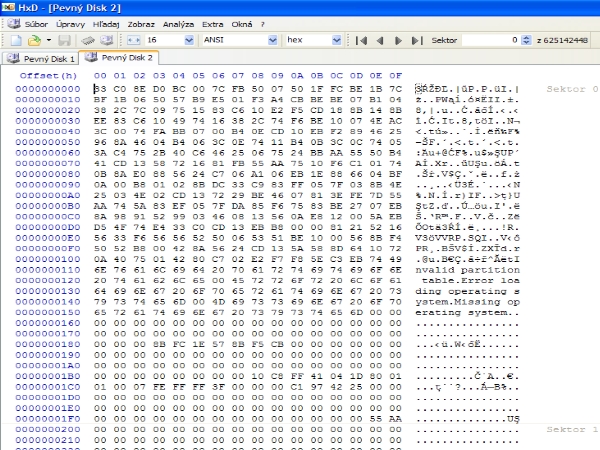Click the bytes-per-row width icon
The width and height of the screenshot is (600, 450).
pos(134,40)
